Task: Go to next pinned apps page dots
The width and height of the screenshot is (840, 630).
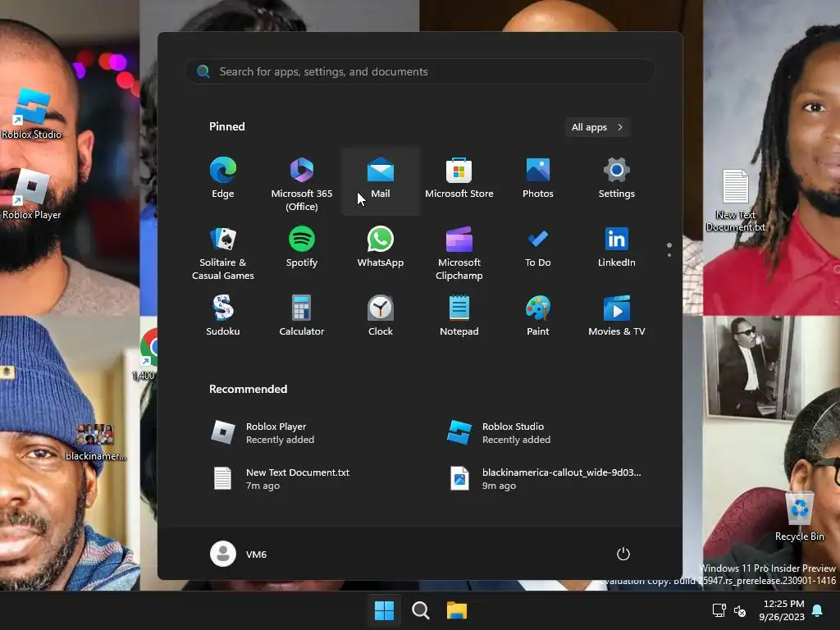Action: 669,249
